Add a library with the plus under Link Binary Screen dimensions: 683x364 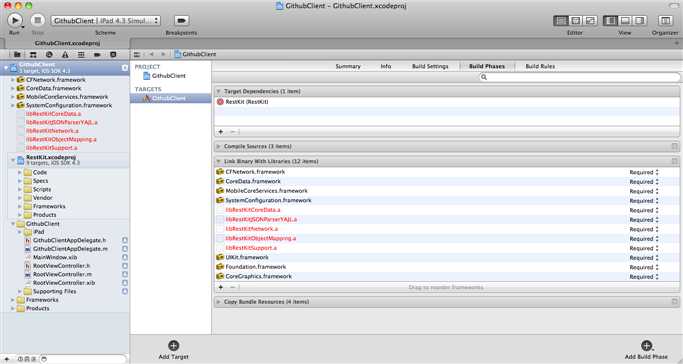click(221, 287)
